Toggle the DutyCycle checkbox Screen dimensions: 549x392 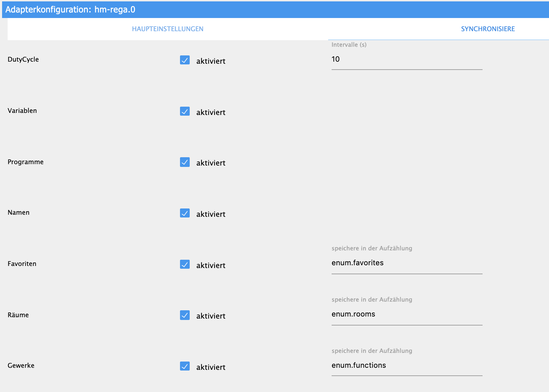click(x=185, y=60)
